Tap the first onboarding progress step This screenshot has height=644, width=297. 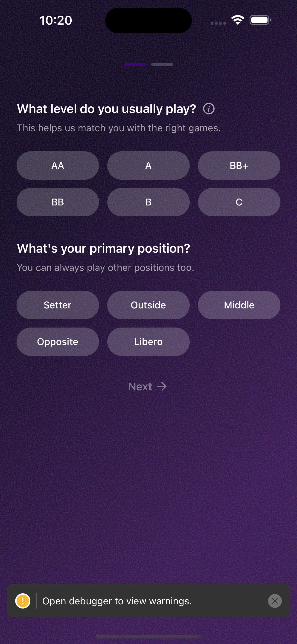(x=134, y=64)
